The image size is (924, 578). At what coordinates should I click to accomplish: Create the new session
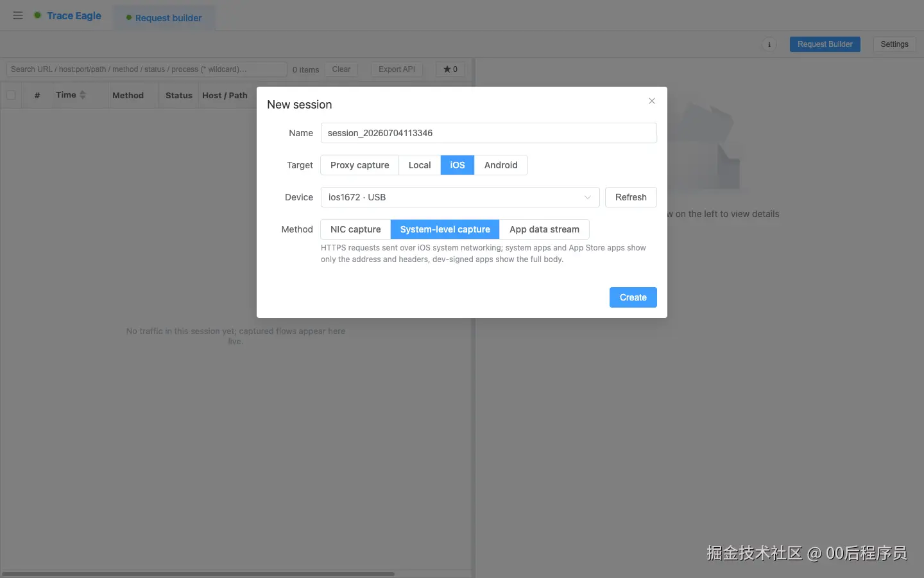[633, 297]
